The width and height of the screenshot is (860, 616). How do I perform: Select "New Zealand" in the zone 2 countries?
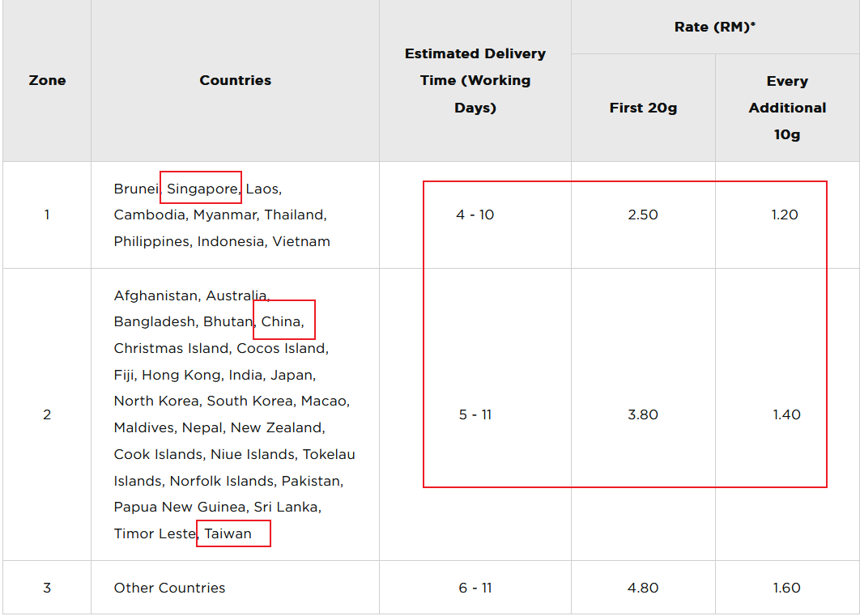click(x=276, y=427)
